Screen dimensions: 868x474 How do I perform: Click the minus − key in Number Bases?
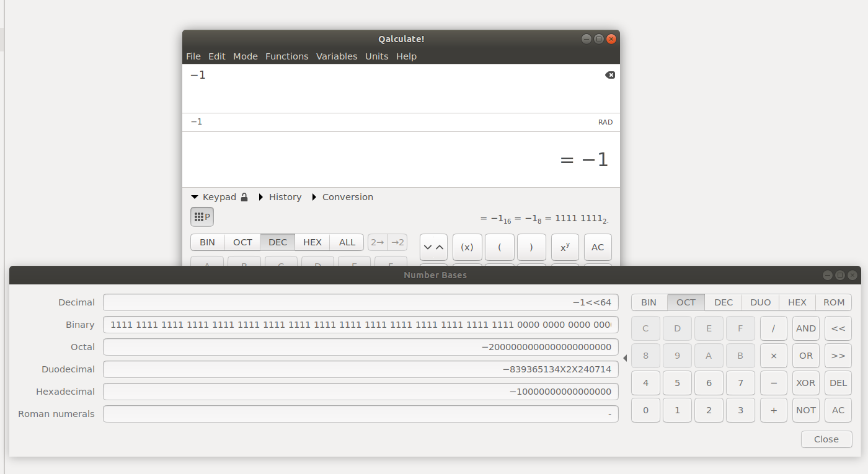point(774,383)
